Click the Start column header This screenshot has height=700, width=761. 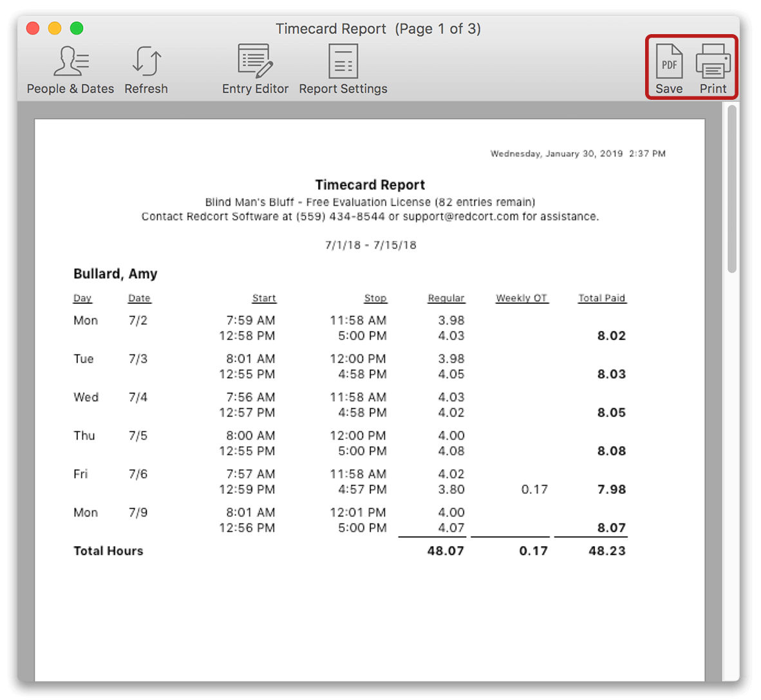point(264,298)
